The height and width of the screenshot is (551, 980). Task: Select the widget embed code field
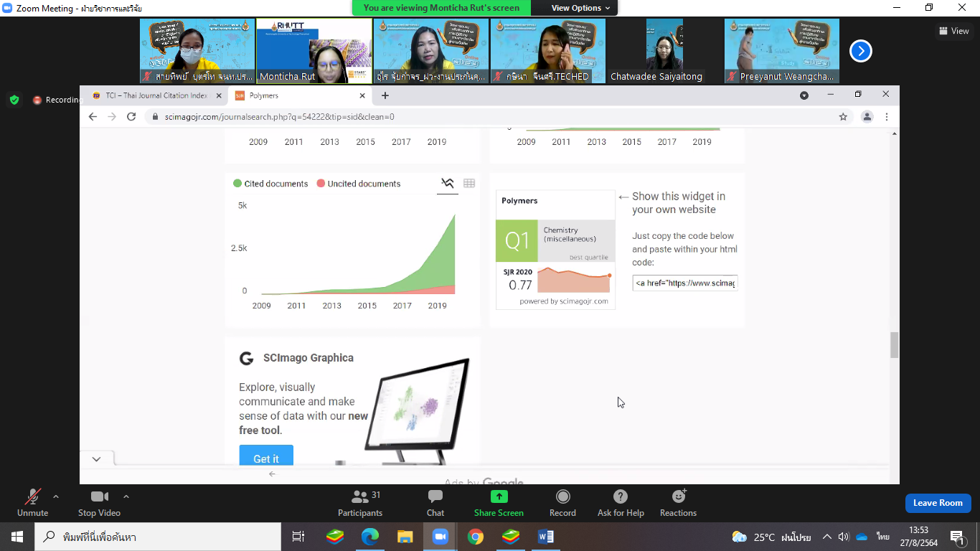[x=685, y=283]
